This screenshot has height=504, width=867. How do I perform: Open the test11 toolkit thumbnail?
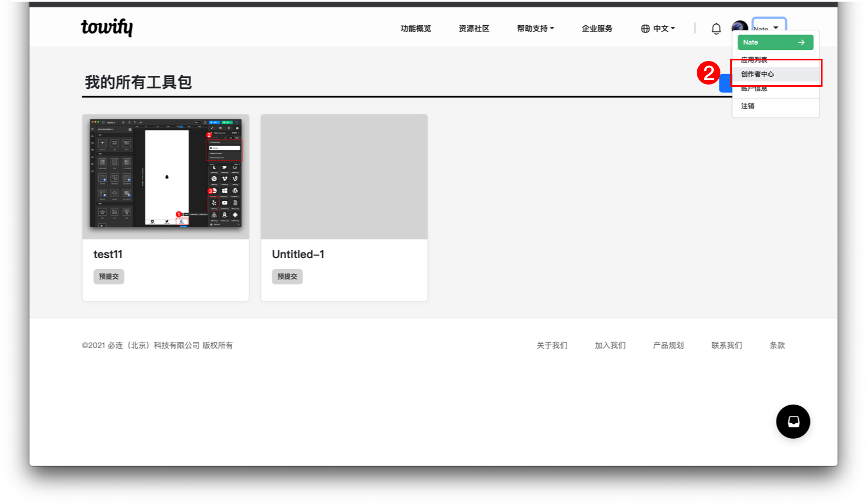click(x=166, y=177)
